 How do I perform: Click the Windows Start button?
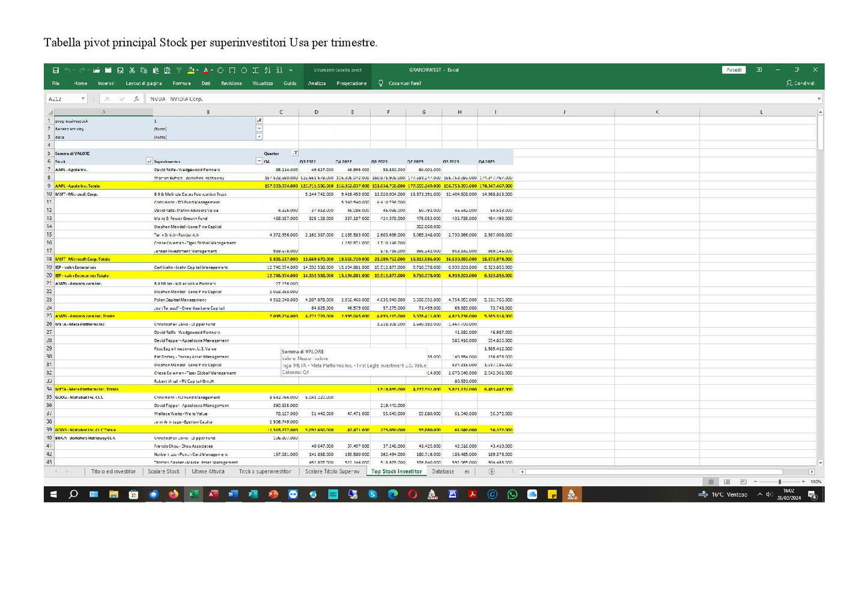click(x=53, y=495)
